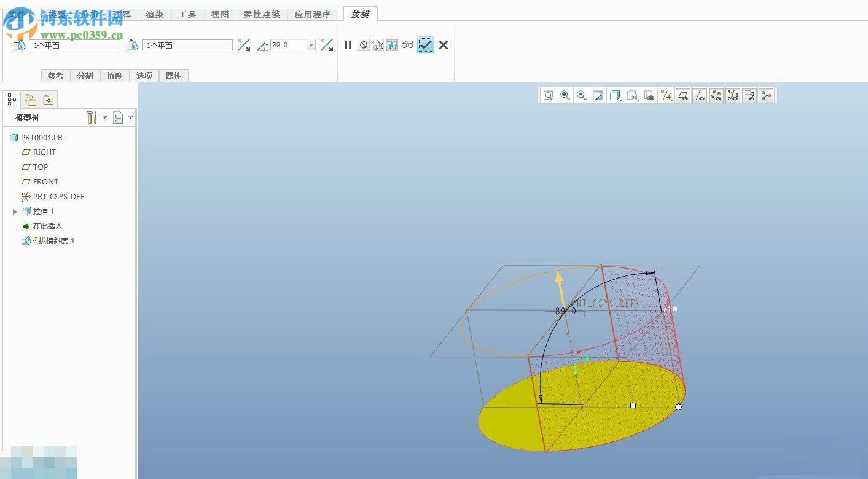Click the pull direction 1个平面 field
This screenshot has height=479, width=868.
pos(187,46)
